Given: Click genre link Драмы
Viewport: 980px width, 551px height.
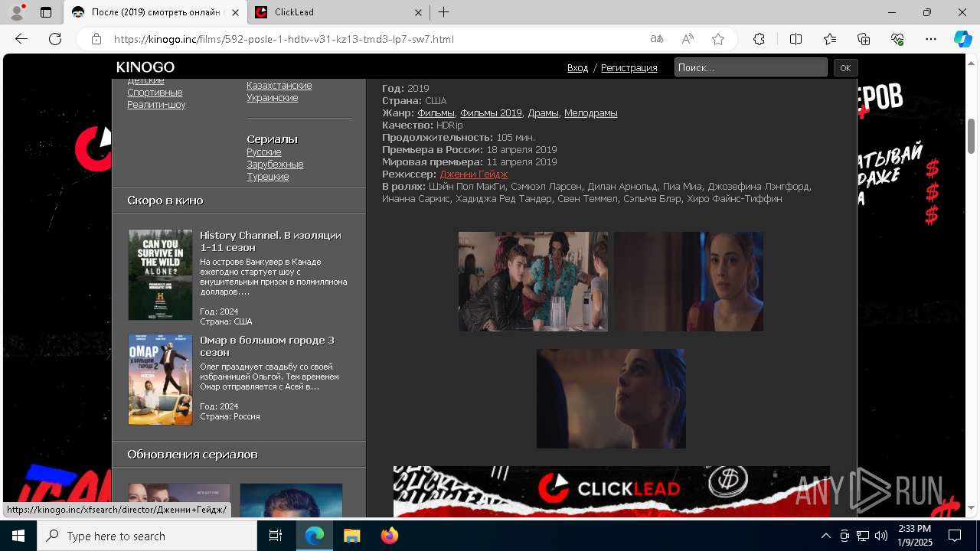Looking at the screenshot, I should pyautogui.click(x=543, y=113).
